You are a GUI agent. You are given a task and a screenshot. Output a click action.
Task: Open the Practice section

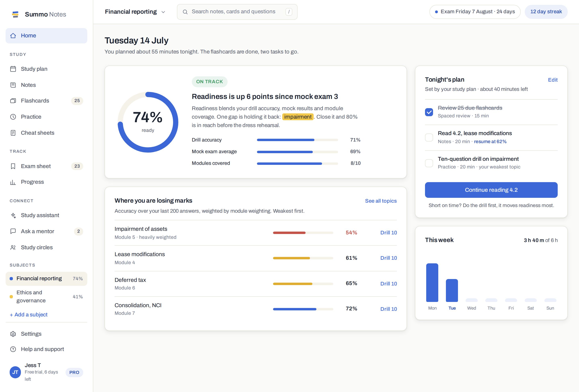click(46, 117)
